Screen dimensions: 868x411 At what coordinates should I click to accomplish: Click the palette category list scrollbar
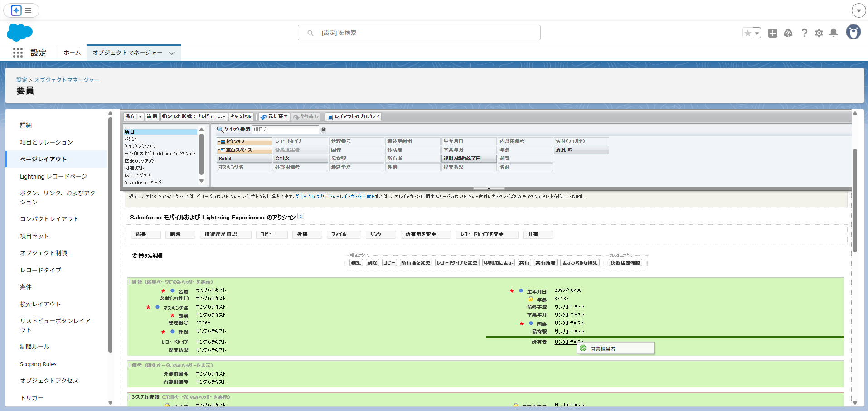click(201, 155)
